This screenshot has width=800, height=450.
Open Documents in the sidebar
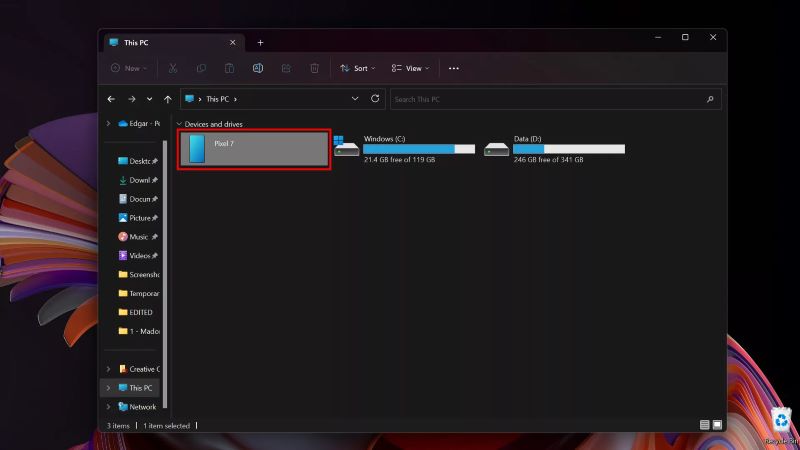tap(138, 199)
